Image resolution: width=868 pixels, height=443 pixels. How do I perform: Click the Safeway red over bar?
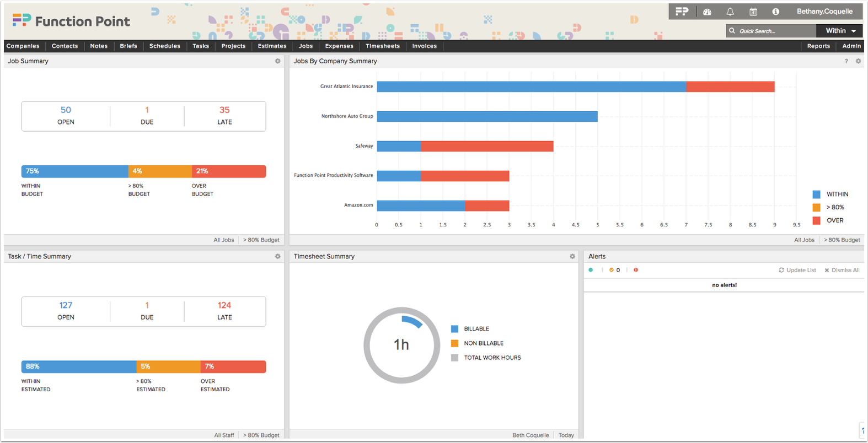(x=487, y=146)
